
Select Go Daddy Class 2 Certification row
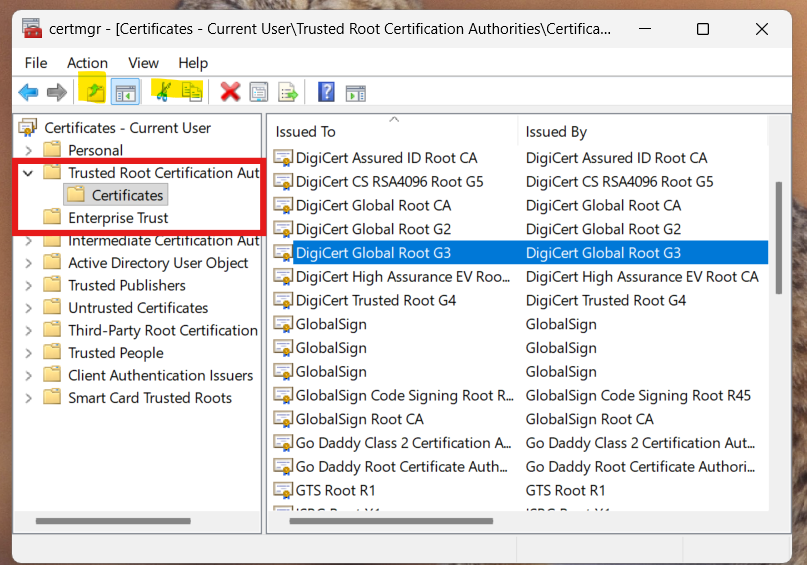[x=520, y=443]
